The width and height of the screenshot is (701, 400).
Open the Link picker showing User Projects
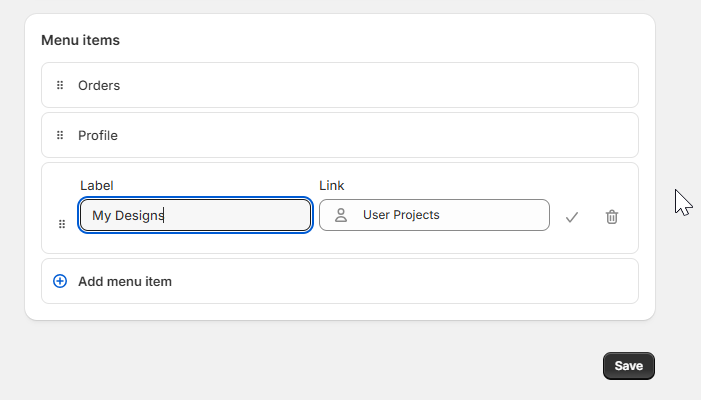[x=434, y=215]
